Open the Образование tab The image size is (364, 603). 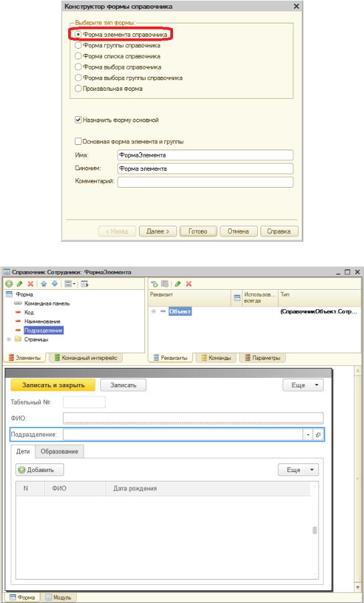(x=59, y=451)
